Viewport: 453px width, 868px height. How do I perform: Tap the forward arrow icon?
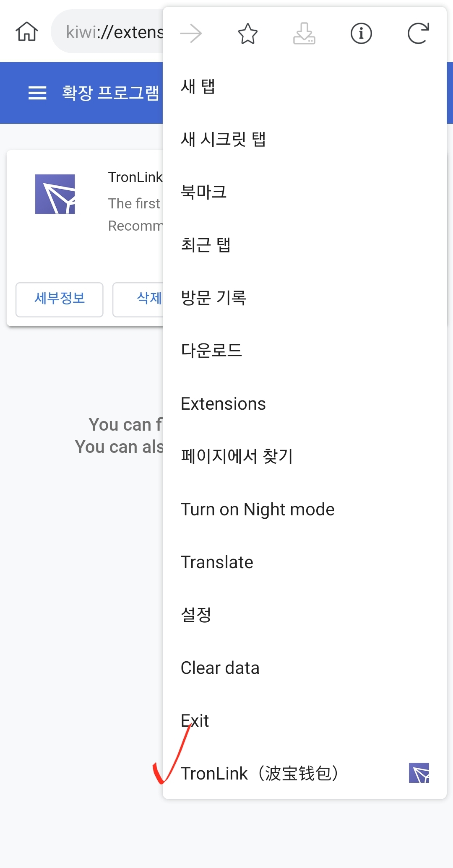(x=191, y=34)
